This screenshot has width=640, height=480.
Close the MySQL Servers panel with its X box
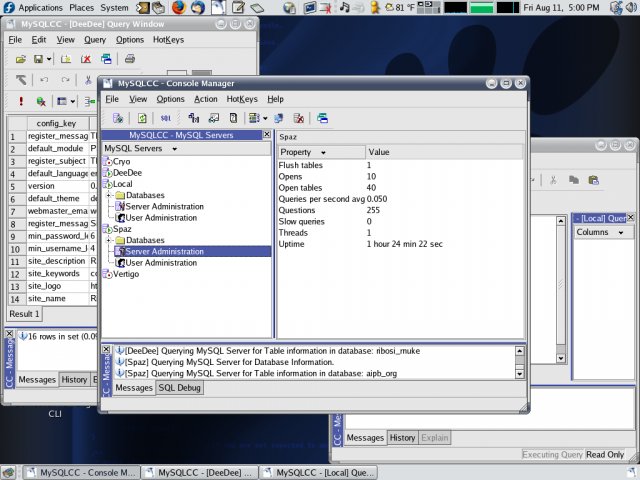[x=267, y=134]
